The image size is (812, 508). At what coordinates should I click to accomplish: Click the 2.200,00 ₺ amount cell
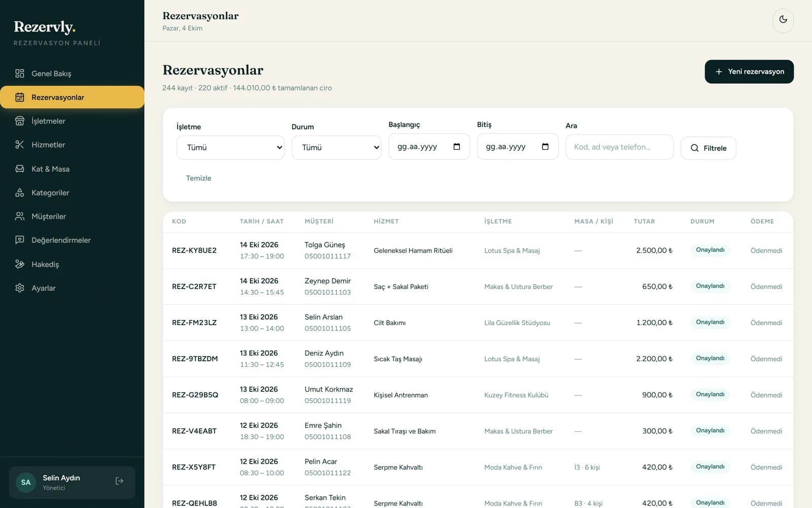pyautogui.click(x=654, y=359)
